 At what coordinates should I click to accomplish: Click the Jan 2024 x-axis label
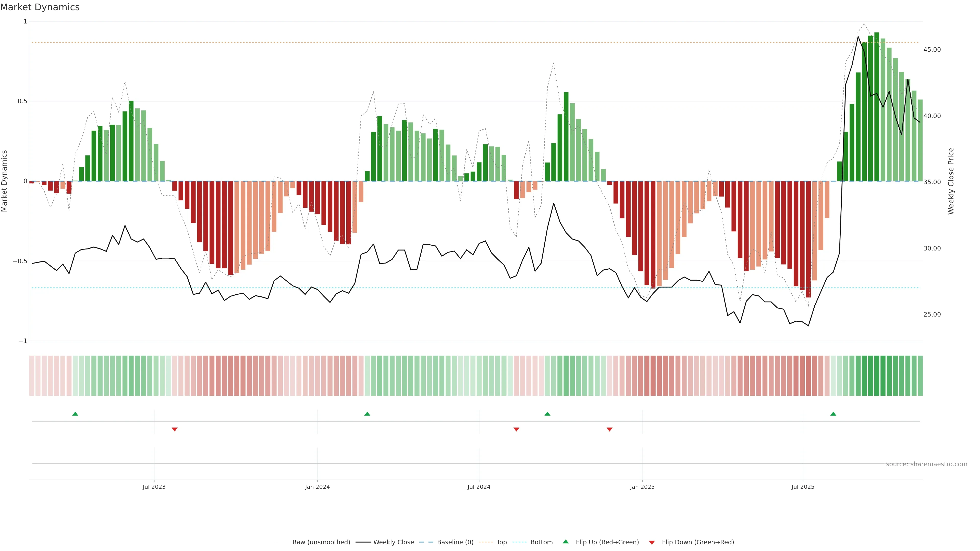click(317, 487)
